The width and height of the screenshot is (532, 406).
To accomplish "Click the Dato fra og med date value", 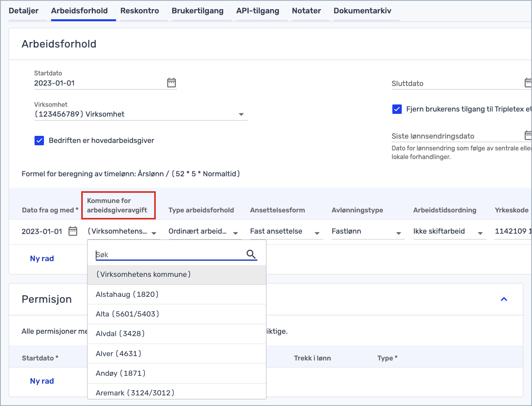I will (42, 231).
